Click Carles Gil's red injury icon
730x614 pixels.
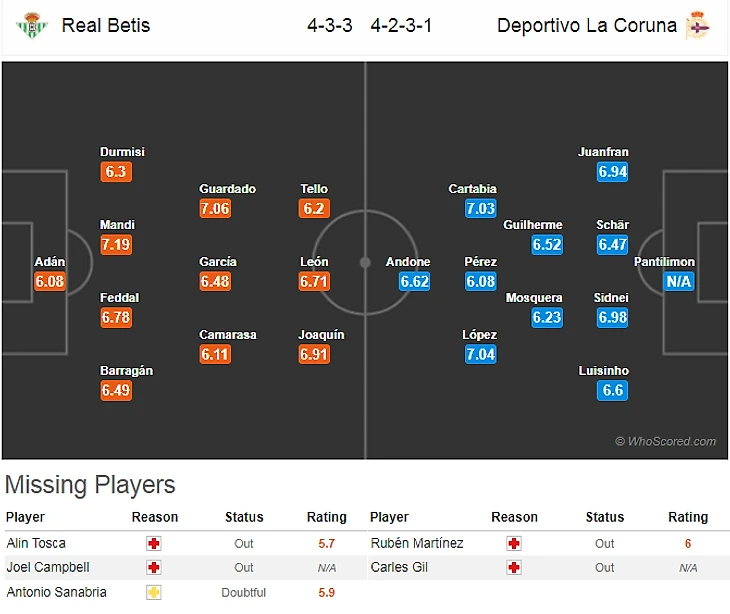coord(514,567)
